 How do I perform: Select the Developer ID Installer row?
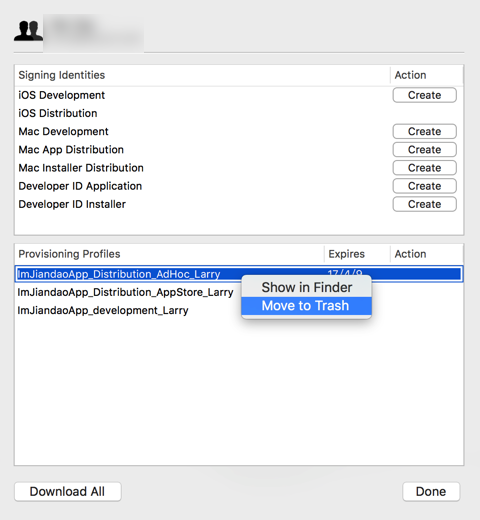pyautogui.click(x=239, y=204)
